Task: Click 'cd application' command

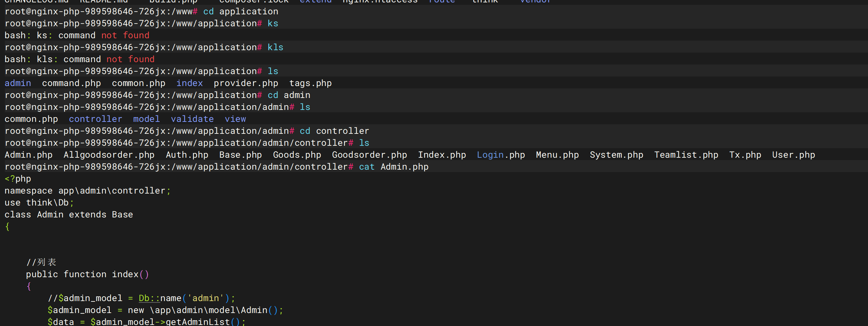Action: click(241, 11)
